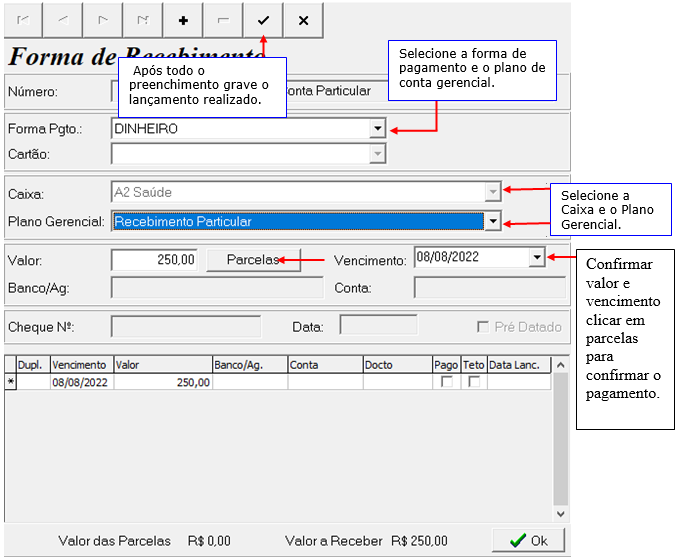Viewport: 678px width, 557px height.
Task: Click the Data Lanc. column header
Action: [519, 365]
